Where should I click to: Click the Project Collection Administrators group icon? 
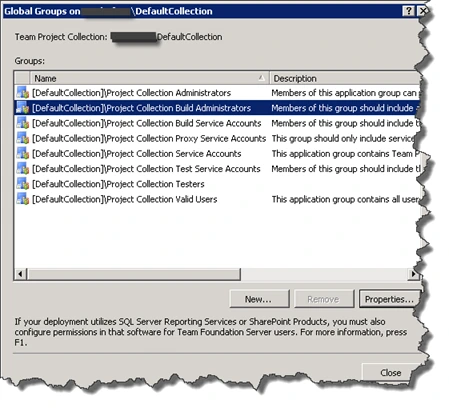[23, 93]
